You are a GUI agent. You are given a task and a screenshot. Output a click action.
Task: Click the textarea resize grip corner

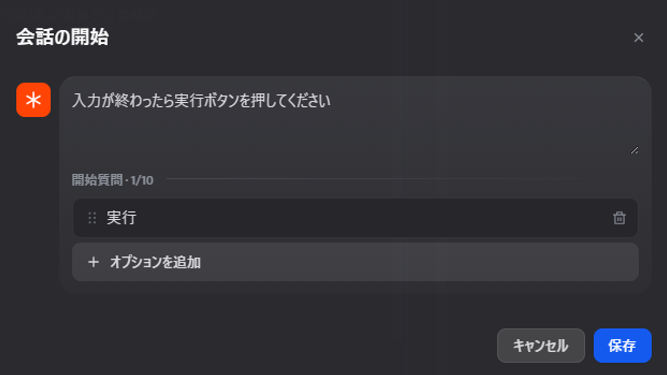click(x=634, y=150)
